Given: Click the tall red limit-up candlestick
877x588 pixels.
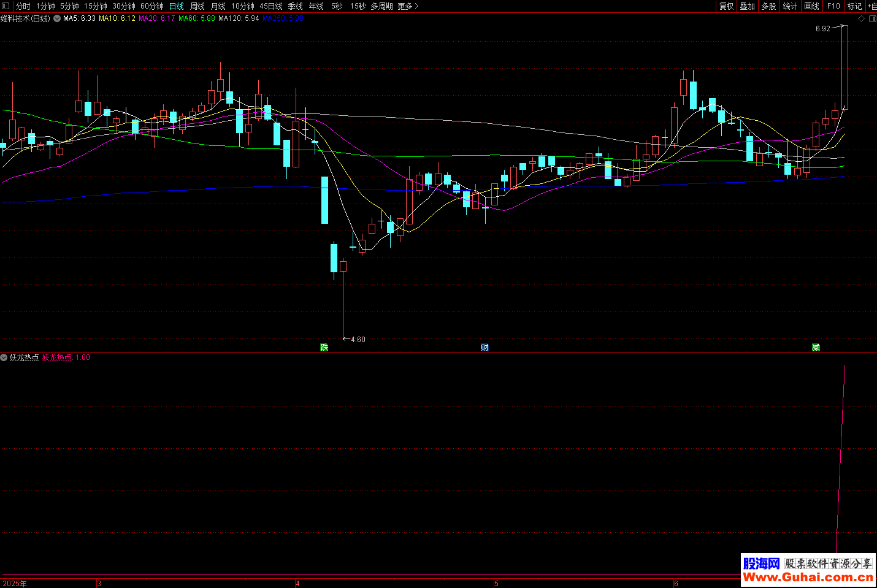Looking at the screenshot, I should [844, 67].
